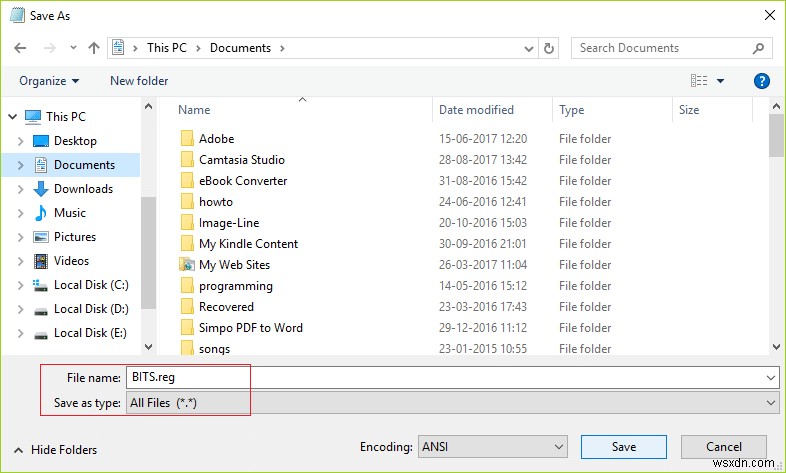The image size is (786, 473).
Task: Click New folder in the toolbar
Action: (x=139, y=81)
